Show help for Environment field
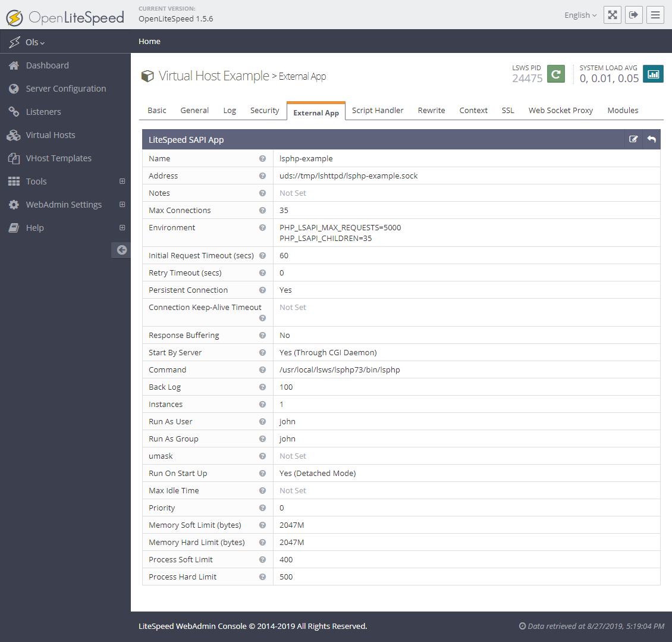Screen dimensions: 672x642 click(262, 228)
